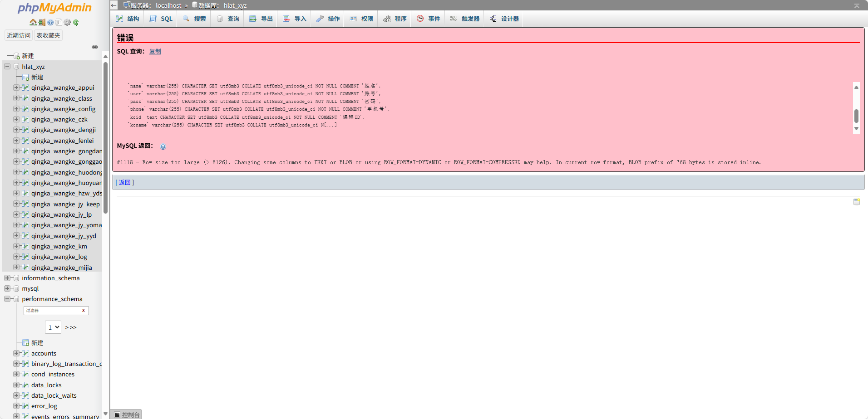The image size is (868, 419).
Task: Click the SQL query box scrollbar thumb
Action: 856,116
